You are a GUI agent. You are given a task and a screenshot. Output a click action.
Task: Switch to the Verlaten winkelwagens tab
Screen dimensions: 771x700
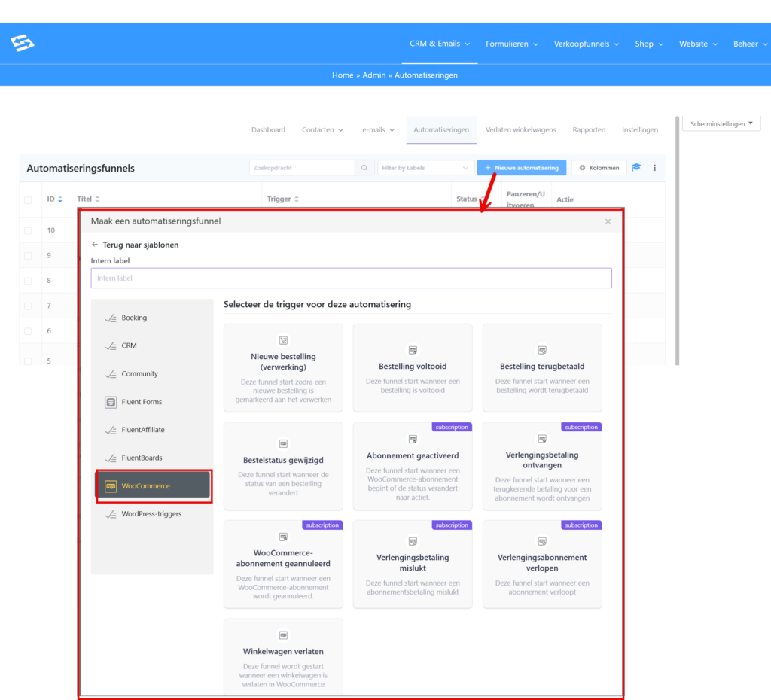[x=520, y=129]
